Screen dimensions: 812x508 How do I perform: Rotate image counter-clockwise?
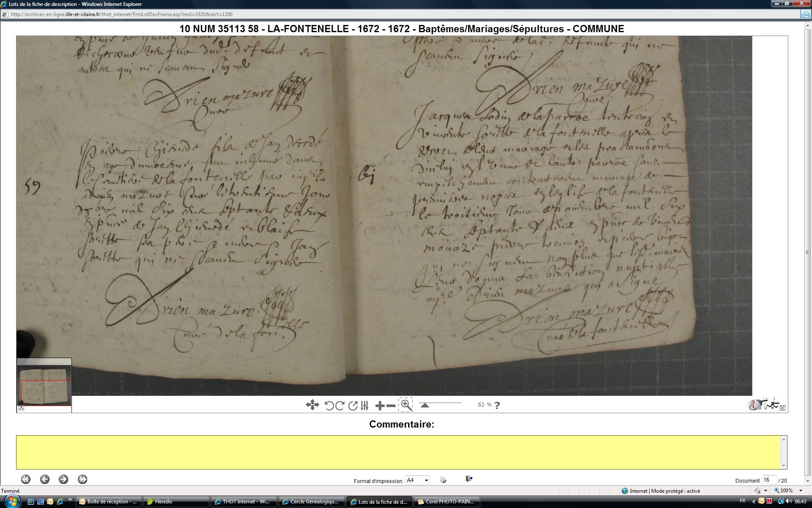(329, 406)
